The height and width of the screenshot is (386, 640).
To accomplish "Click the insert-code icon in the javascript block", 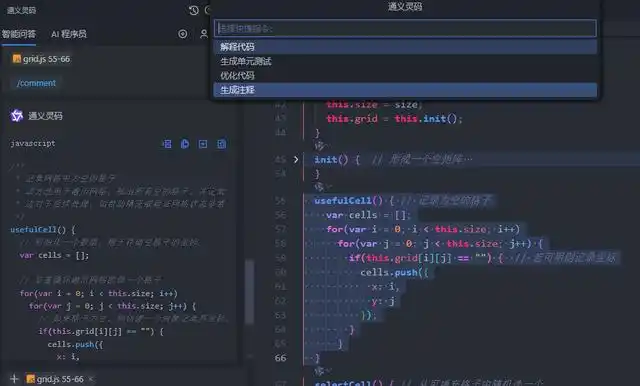I will 167,144.
